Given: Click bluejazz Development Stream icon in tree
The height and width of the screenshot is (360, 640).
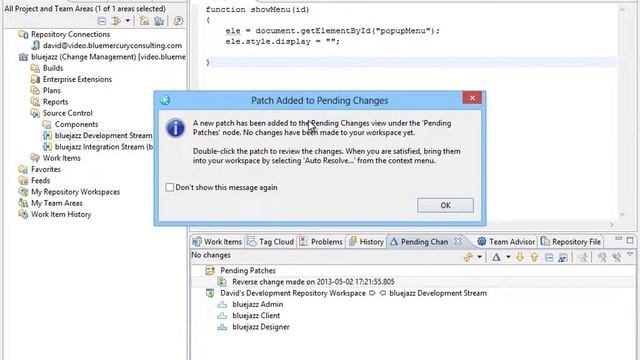Looking at the screenshot, I should point(47,136).
